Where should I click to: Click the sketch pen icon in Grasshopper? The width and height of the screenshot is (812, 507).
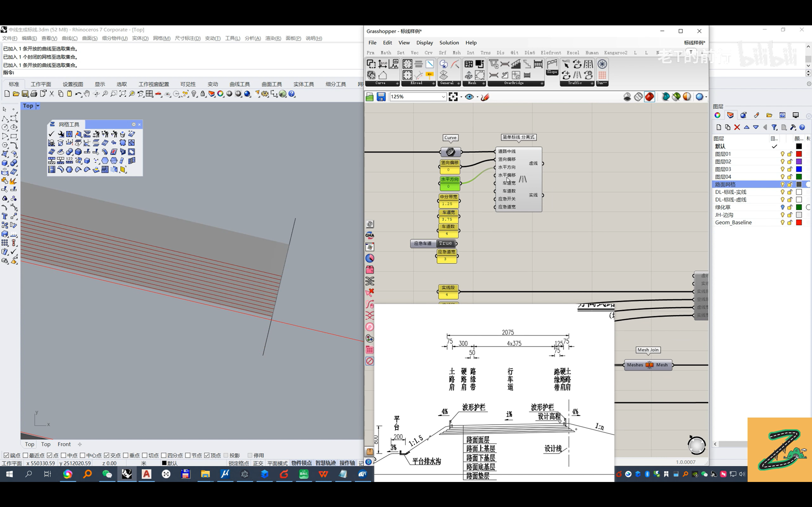pyautogui.click(x=485, y=97)
